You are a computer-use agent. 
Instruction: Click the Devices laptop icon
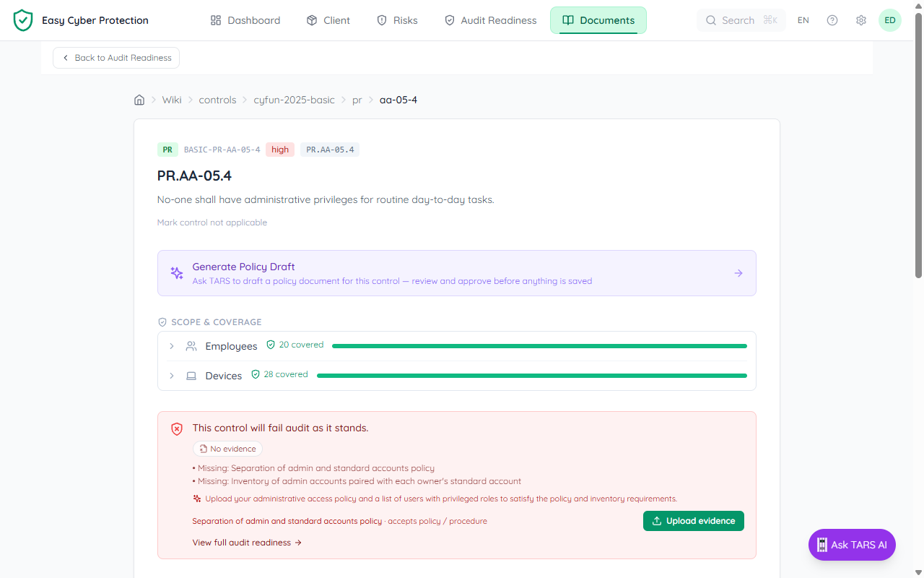coord(191,376)
